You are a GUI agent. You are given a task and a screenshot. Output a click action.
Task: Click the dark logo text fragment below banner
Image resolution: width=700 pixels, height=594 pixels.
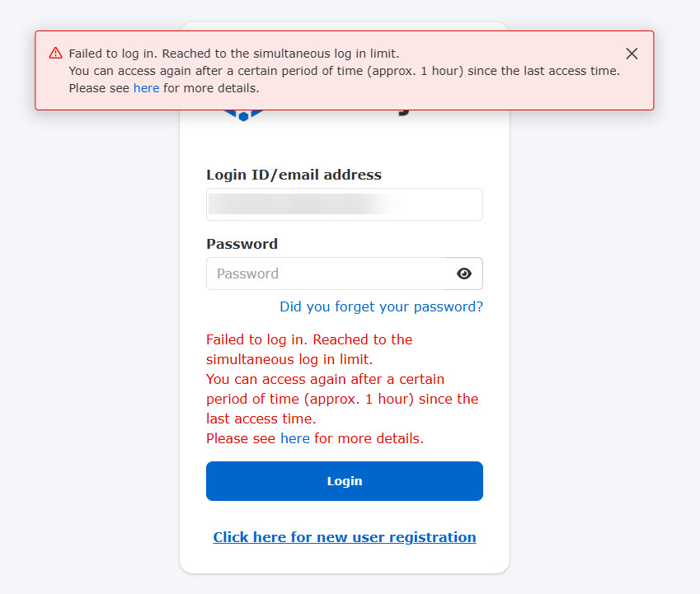click(403, 111)
